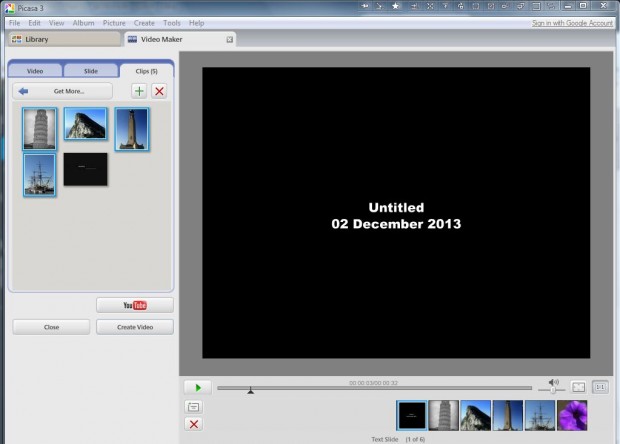Viewport: 620px width, 444px height.
Task: Click the Close button in the left panel
Action: (51, 327)
